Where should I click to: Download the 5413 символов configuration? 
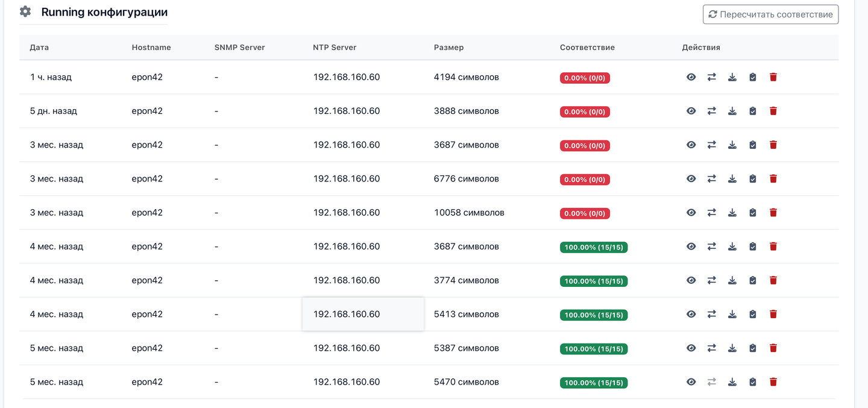click(x=732, y=314)
